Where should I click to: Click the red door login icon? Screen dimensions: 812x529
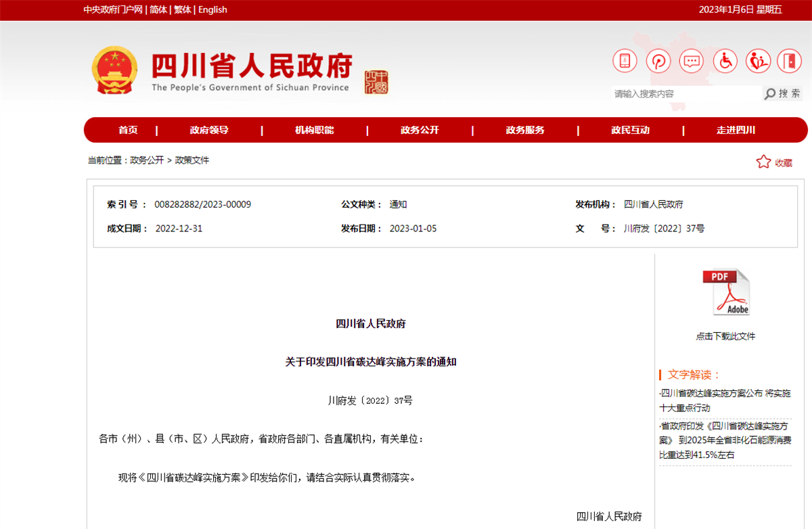click(789, 62)
